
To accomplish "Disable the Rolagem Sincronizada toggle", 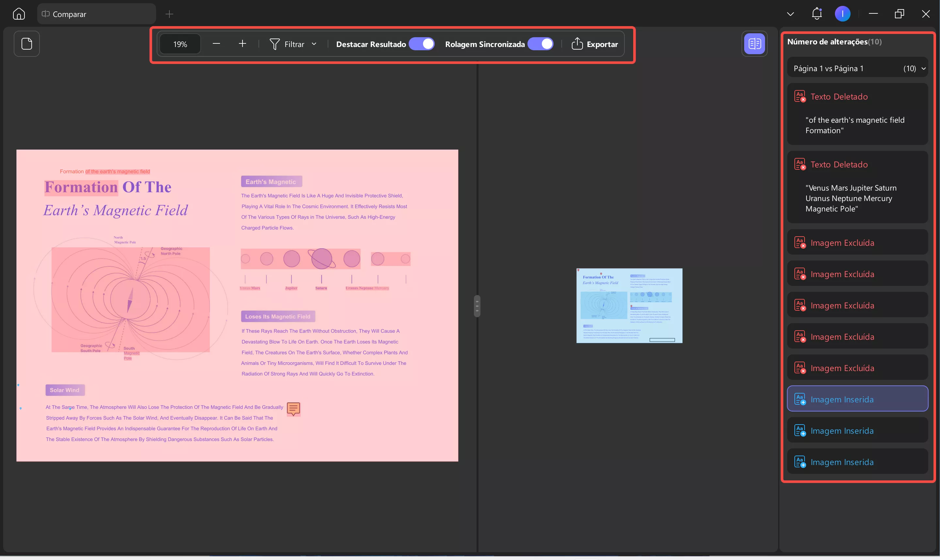I will pos(541,44).
